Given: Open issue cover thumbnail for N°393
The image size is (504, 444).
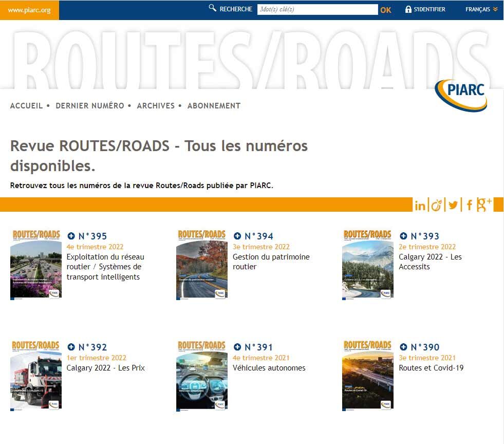Looking at the screenshot, I should click(368, 265).
